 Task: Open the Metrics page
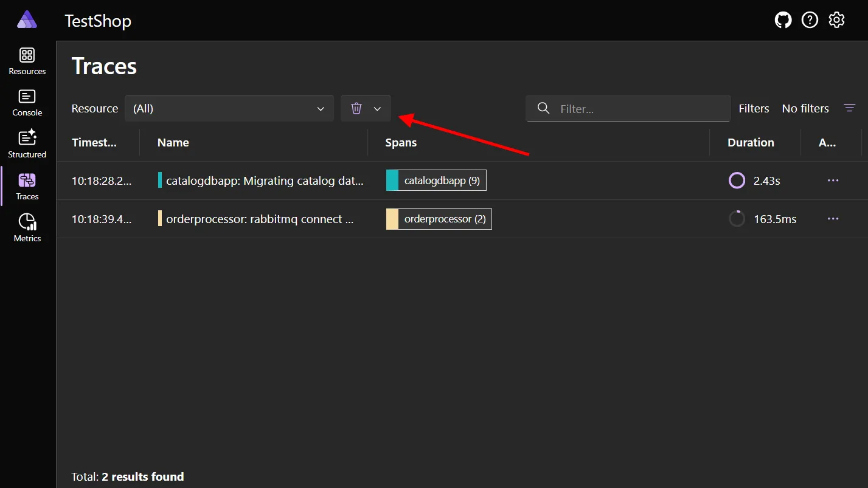pyautogui.click(x=27, y=228)
